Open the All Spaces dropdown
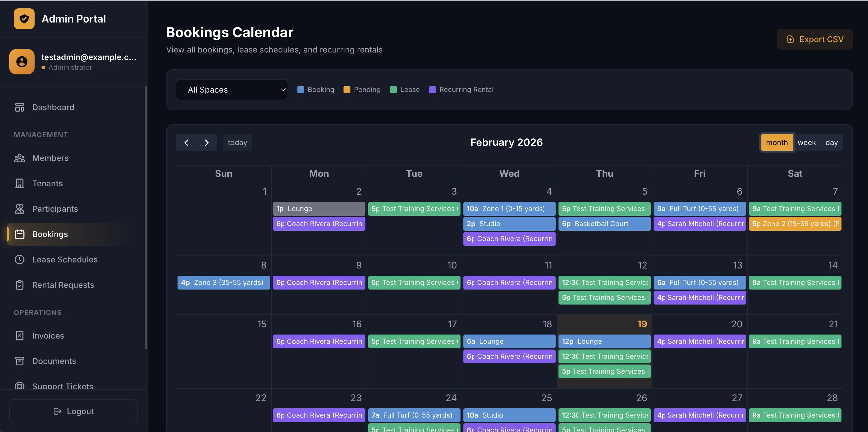 (232, 90)
